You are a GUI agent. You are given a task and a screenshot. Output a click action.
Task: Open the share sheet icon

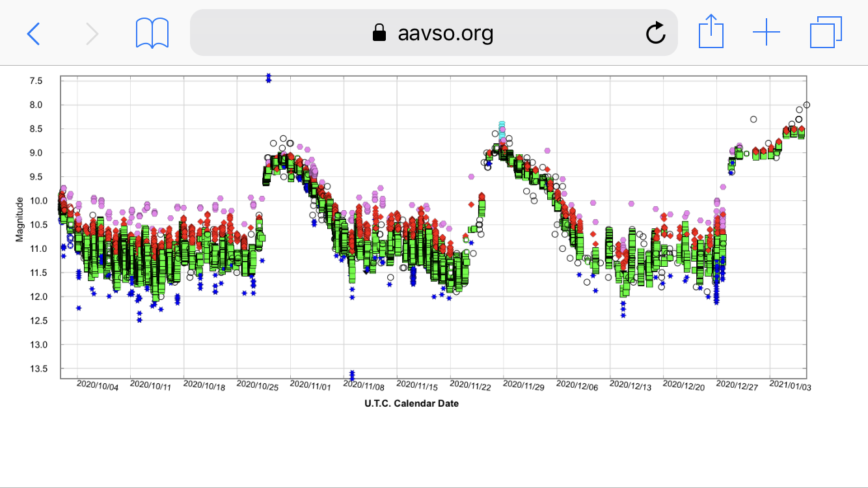pos(711,33)
